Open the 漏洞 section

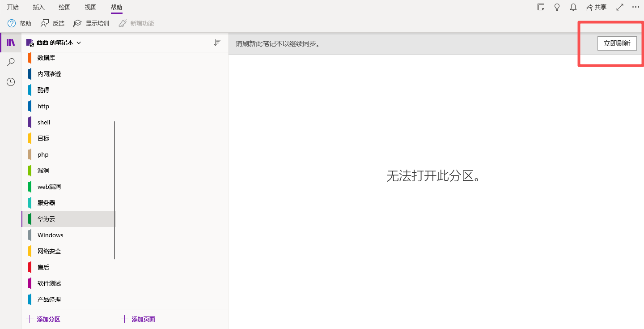coord(68,171)
